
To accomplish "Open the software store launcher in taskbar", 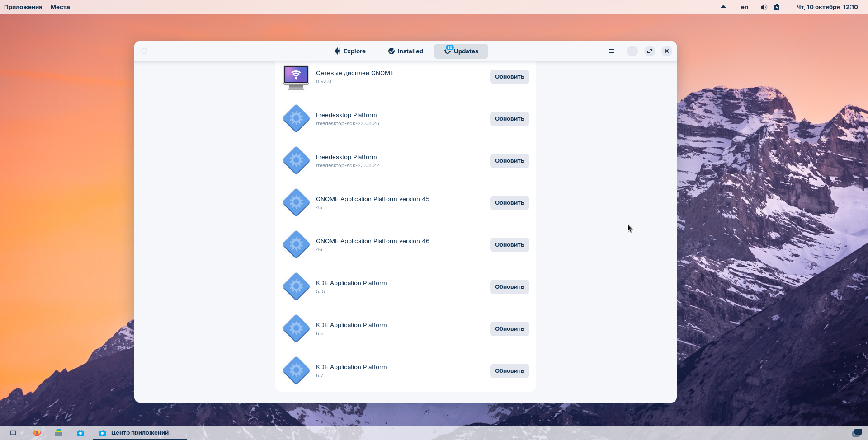I will tap(80, 433).
